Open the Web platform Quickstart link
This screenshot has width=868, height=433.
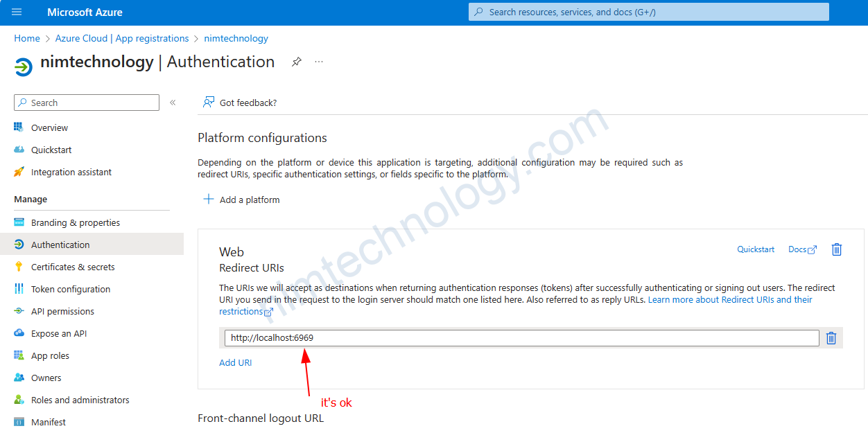756,249
